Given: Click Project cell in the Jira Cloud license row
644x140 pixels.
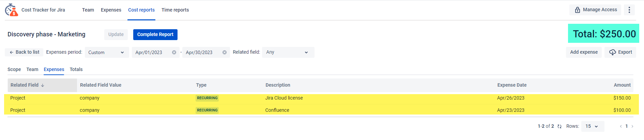Looking at the screenshot, I should 18,98.
